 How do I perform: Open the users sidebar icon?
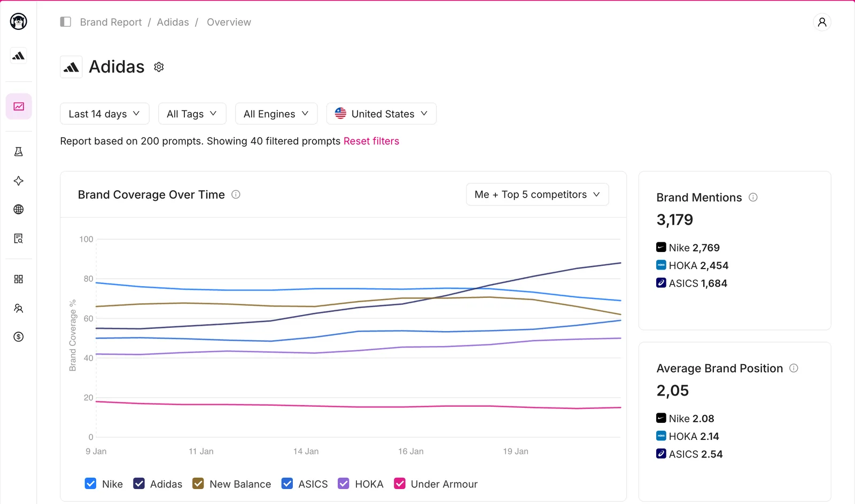pos(19,308)
